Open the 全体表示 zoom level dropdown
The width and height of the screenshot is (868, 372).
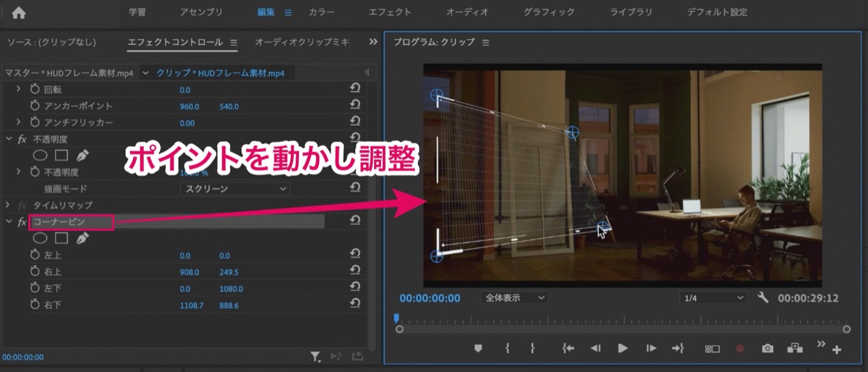pyautogui.click(x=514, y=297)
